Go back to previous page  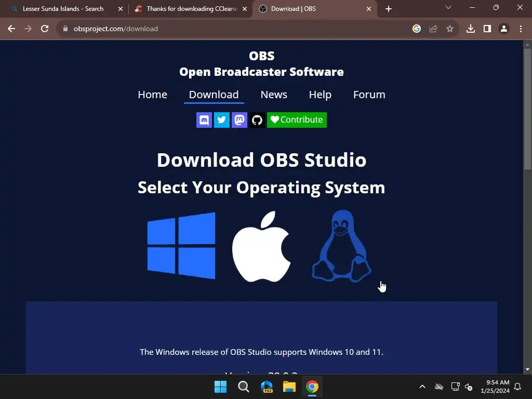pyautogui.click(x=11, y=29)
